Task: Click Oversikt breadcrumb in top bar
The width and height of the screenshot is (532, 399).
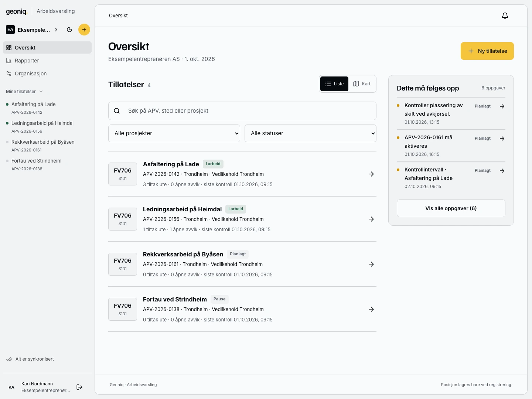Action: pyautogui.click(x=118, y=16)
